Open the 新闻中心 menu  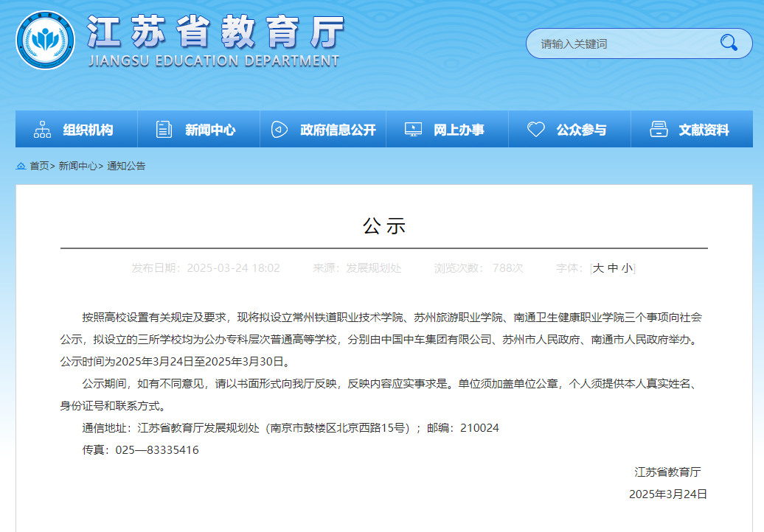click(x=199, y=129)
